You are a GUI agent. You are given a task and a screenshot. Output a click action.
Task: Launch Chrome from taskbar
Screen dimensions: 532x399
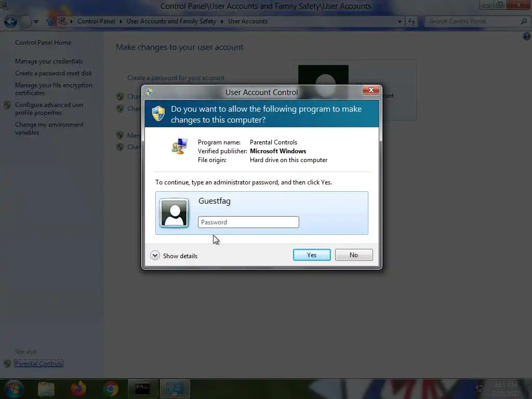(111, 389)
